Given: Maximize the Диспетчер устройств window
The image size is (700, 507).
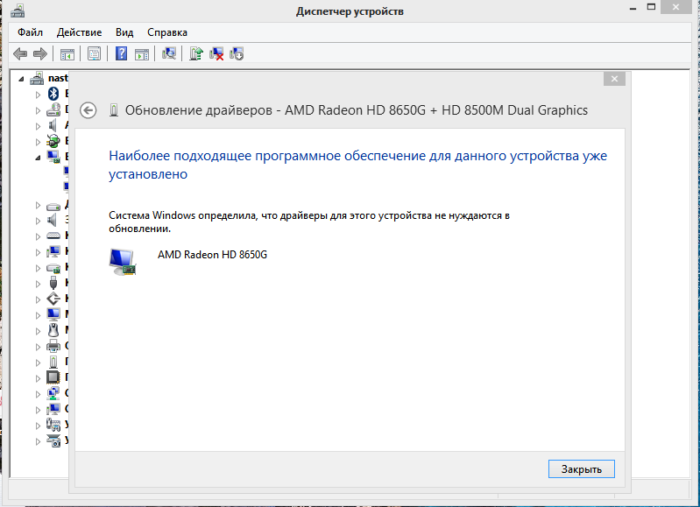Looking at the screenshot, I should (651, 7).
